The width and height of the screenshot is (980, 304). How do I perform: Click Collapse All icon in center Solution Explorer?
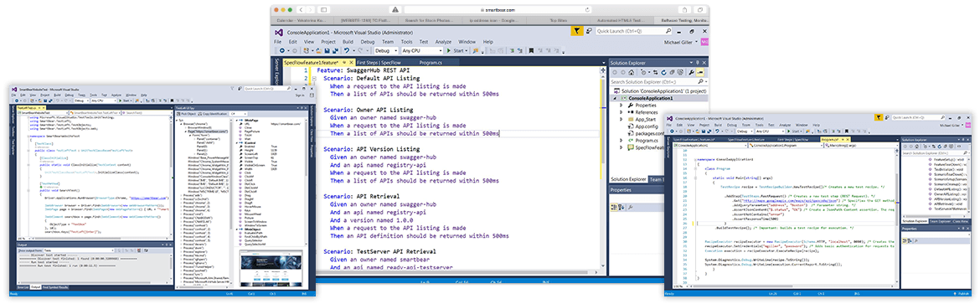672,73
